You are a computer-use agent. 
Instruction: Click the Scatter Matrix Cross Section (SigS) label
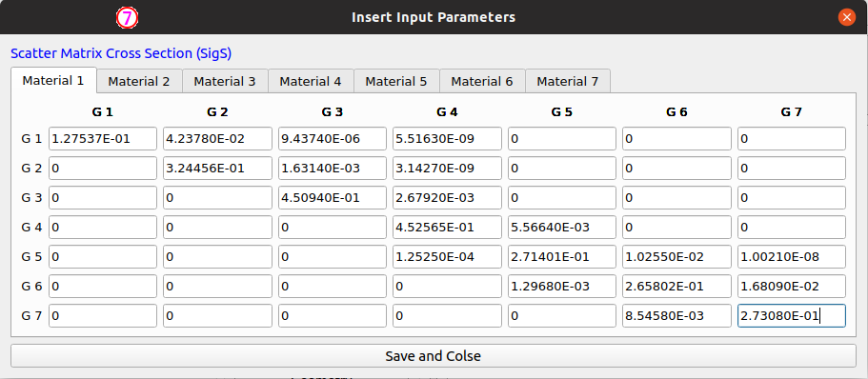[x=121, y=53]
